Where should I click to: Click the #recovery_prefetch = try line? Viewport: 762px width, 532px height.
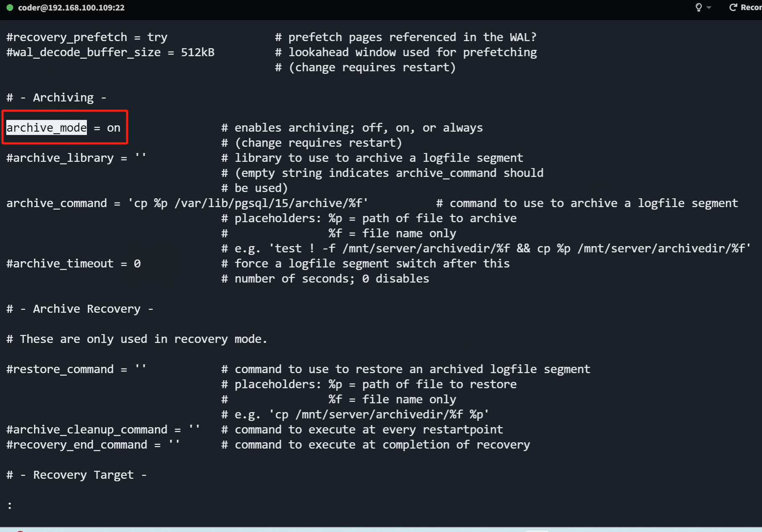point(87,37)
